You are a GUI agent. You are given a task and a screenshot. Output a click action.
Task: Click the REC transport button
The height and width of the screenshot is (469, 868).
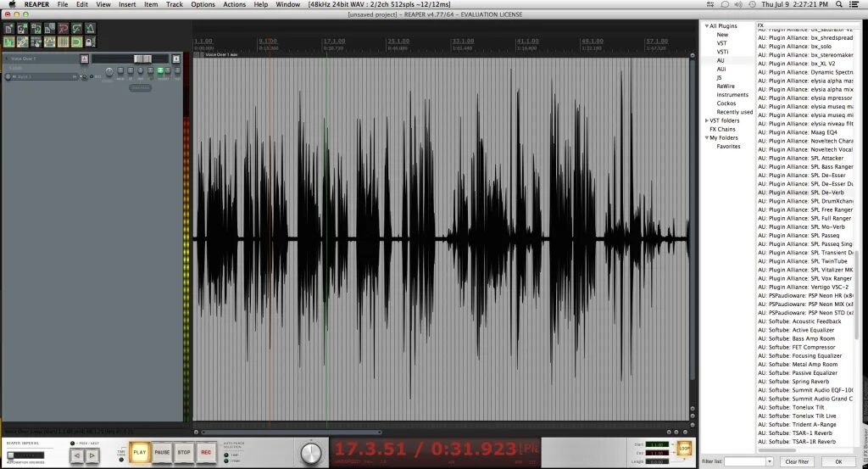coord(206,452)
